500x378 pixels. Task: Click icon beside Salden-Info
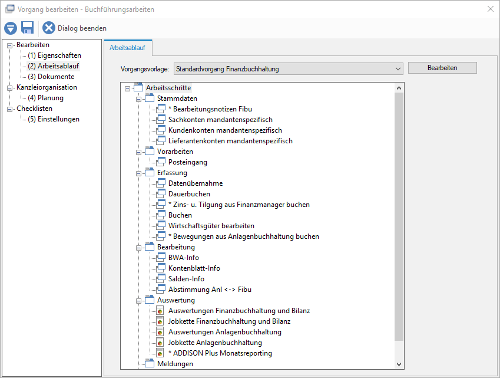(161, 279)
